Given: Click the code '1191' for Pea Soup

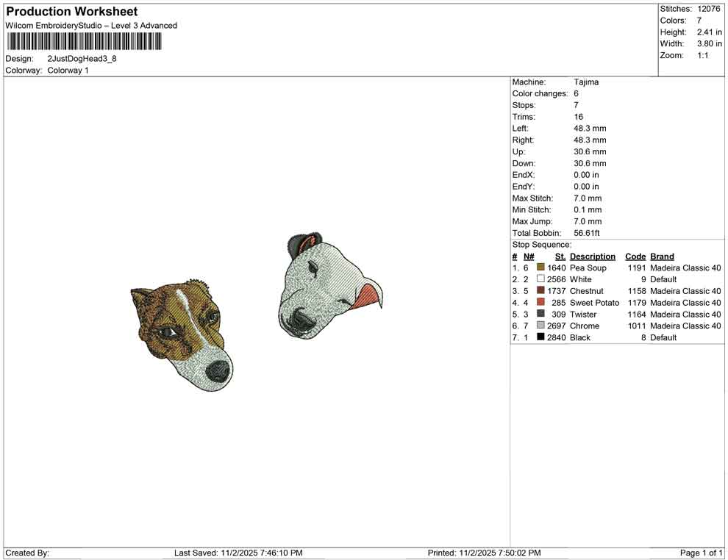Looking at the screenshot, I should pos(637,268).
